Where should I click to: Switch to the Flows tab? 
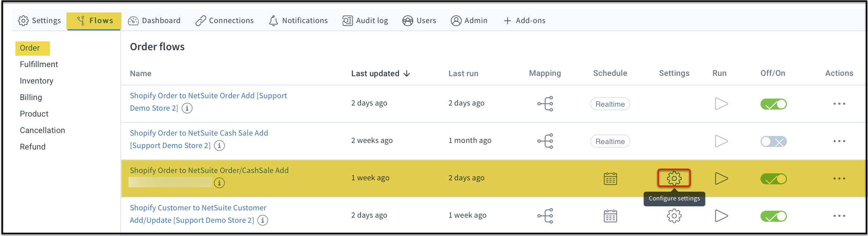click(x=95, y=21)
